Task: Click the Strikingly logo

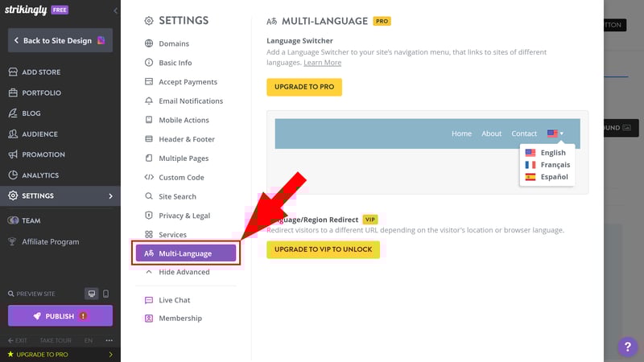Action: point(26,10)
